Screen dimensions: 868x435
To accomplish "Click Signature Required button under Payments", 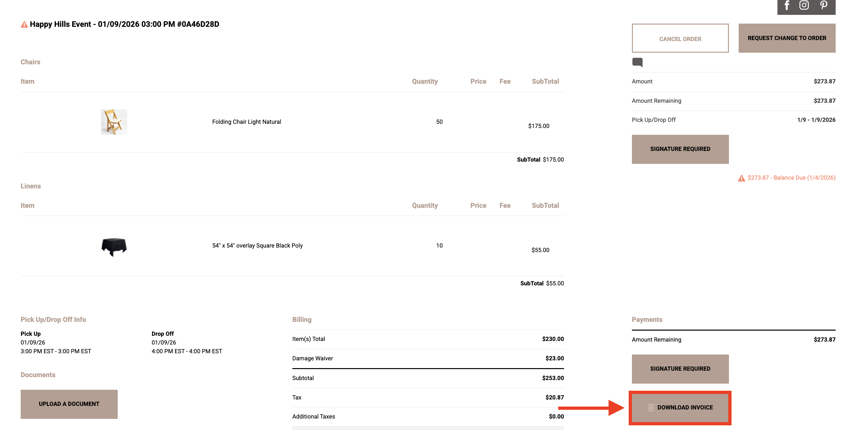I will pos(680,369).
